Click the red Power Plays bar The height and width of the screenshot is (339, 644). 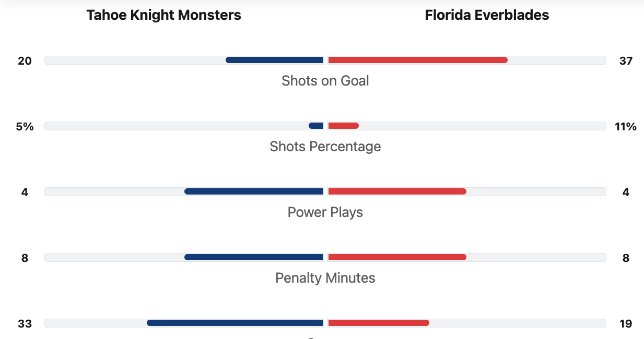tap(397, 191)
